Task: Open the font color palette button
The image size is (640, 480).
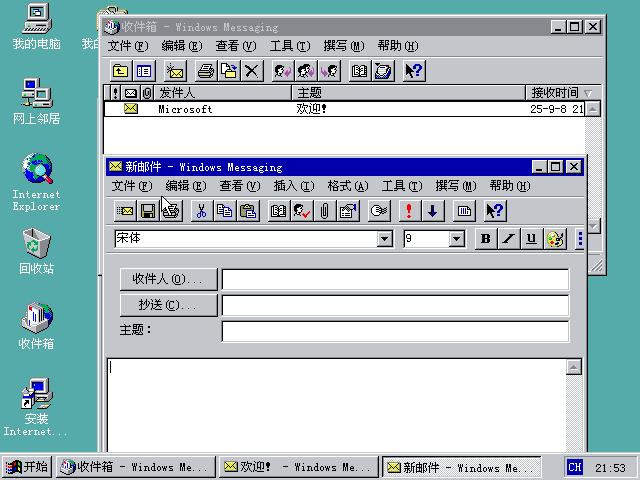Action: (558, 239)
